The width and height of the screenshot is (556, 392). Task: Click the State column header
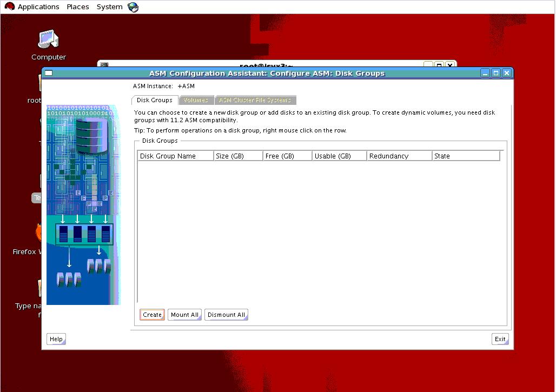466,156
